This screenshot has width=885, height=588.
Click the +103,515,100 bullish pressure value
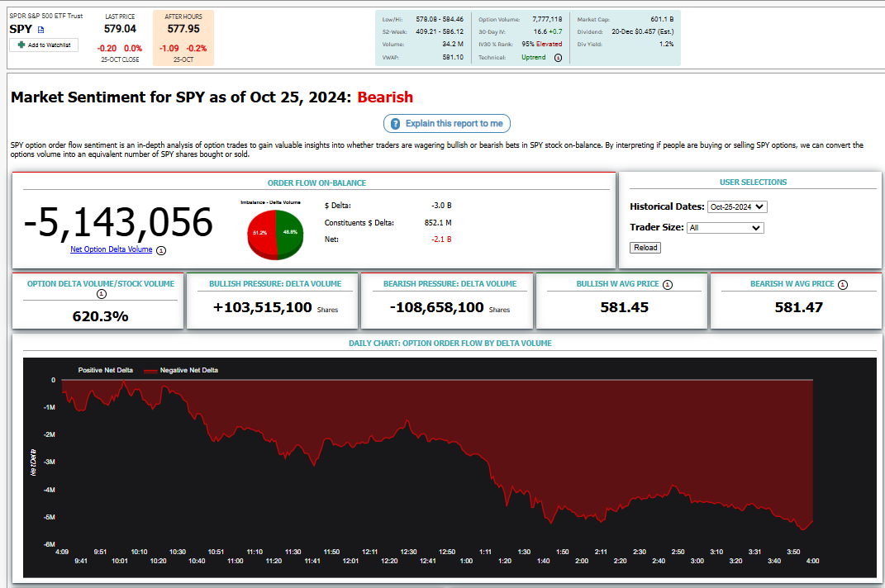tap(263, 307)
